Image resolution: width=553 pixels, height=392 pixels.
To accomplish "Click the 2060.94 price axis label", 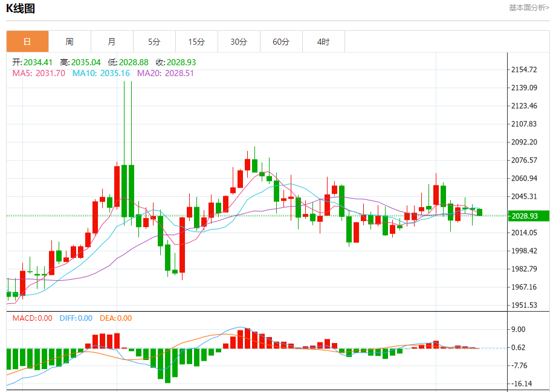I will 524,178.
